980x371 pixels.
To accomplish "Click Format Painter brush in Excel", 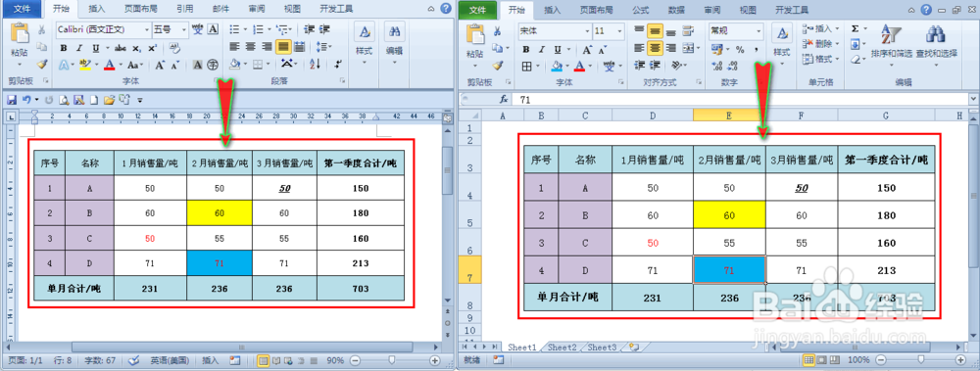I will [498, 65].
